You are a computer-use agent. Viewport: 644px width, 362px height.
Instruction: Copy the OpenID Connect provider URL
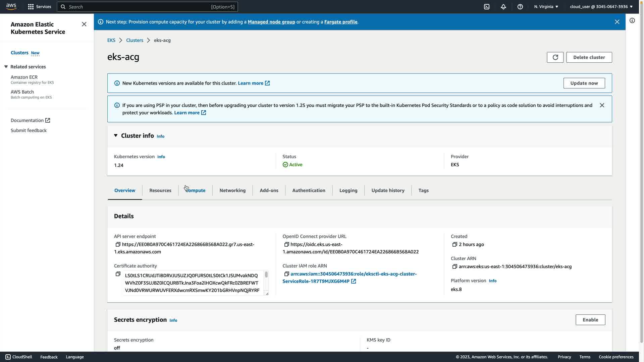coord(286,244)
